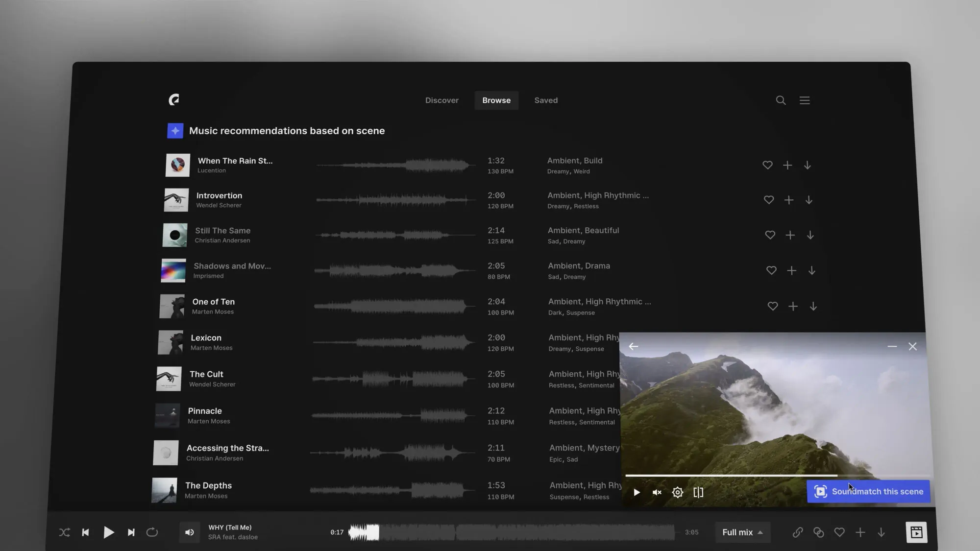The image size is (980, 551).
Task: Select the Browse tab
Action: (x=496, y=100)
